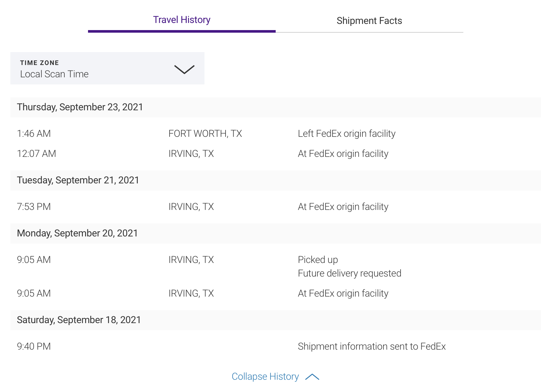The width and height of the screenshot is (552, 392).
Task: Click the 9:40 PM timestamp
Action: (34, 346)
